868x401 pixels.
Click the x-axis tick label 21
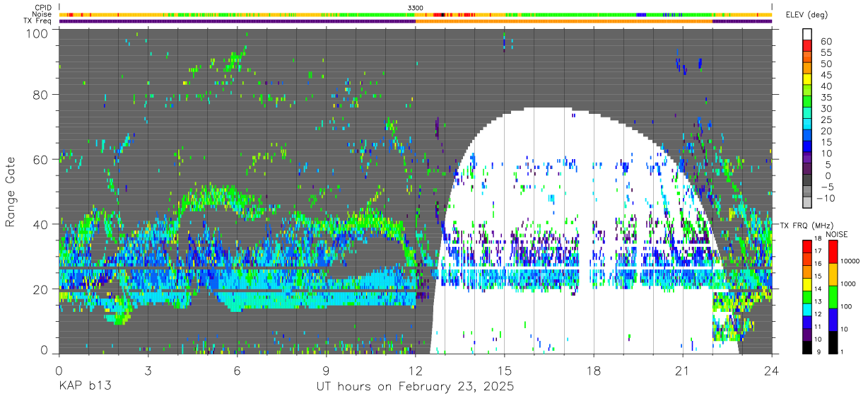pos(682,371)
